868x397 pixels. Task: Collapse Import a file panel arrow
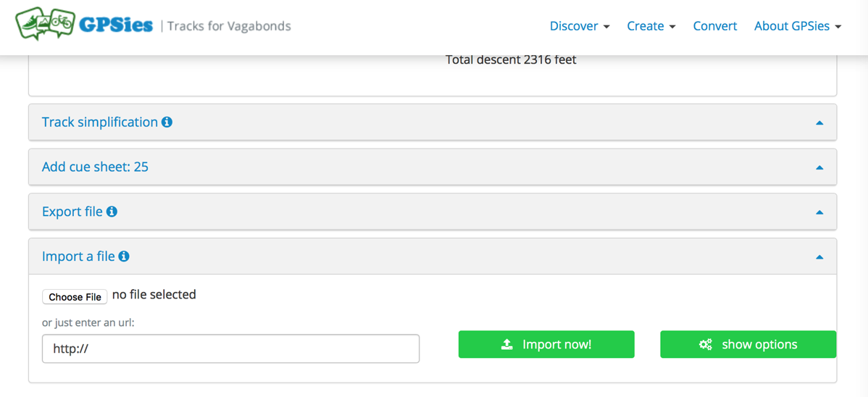click(820, 257)
